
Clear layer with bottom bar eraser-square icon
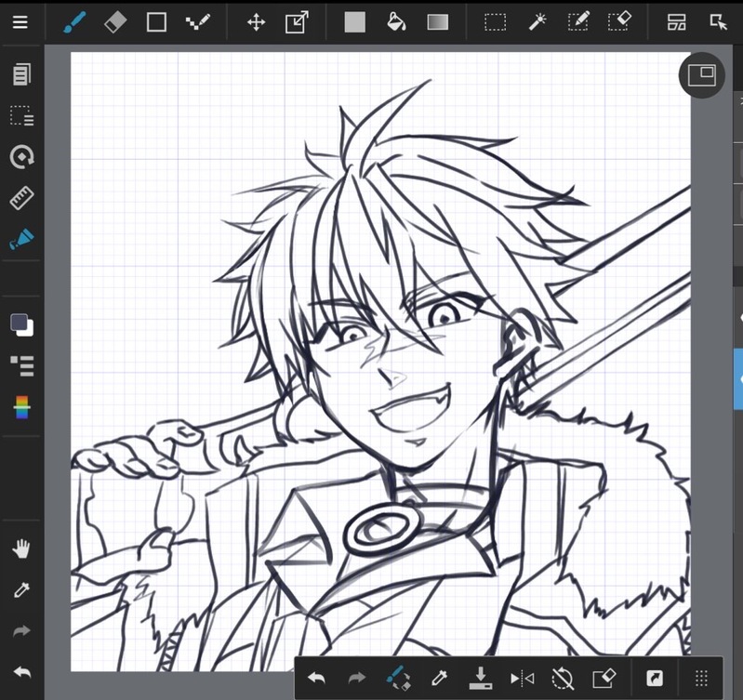pyautogui.click(x=604, y=679)
